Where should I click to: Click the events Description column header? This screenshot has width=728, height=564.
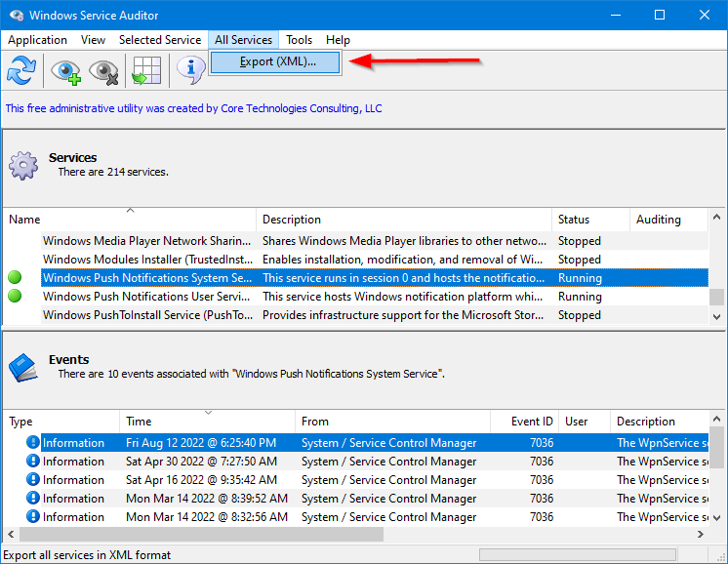[x=660, y=421]
